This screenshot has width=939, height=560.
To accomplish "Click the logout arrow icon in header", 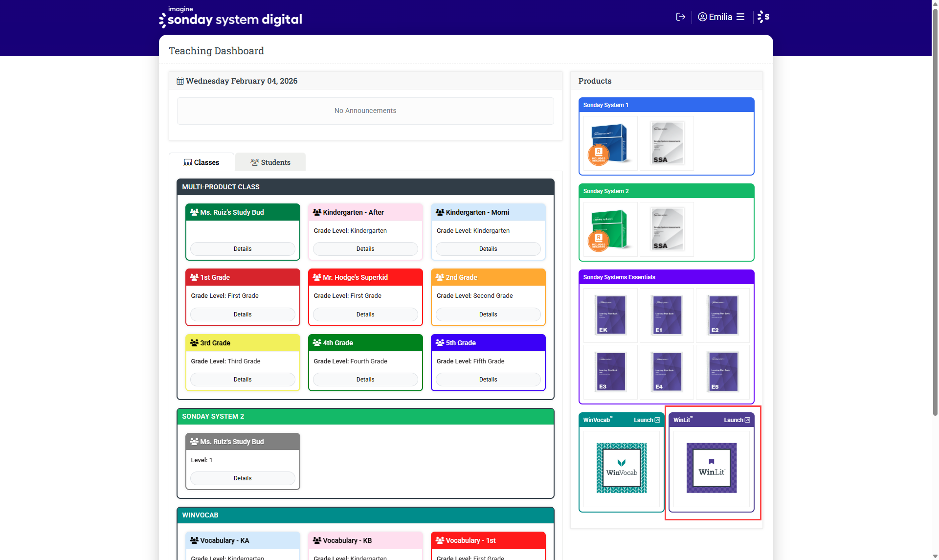I will click(x=680, y=17).
